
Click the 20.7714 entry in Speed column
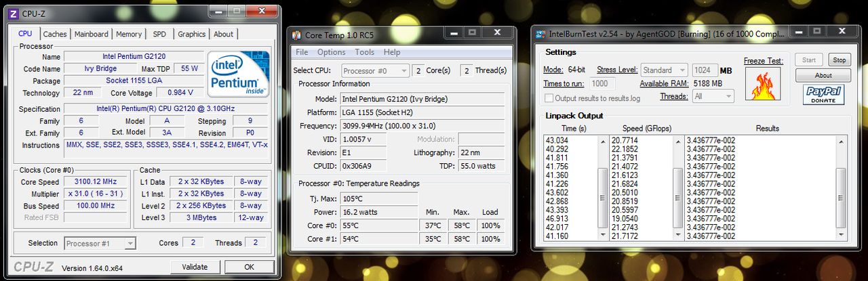point(625,140)
